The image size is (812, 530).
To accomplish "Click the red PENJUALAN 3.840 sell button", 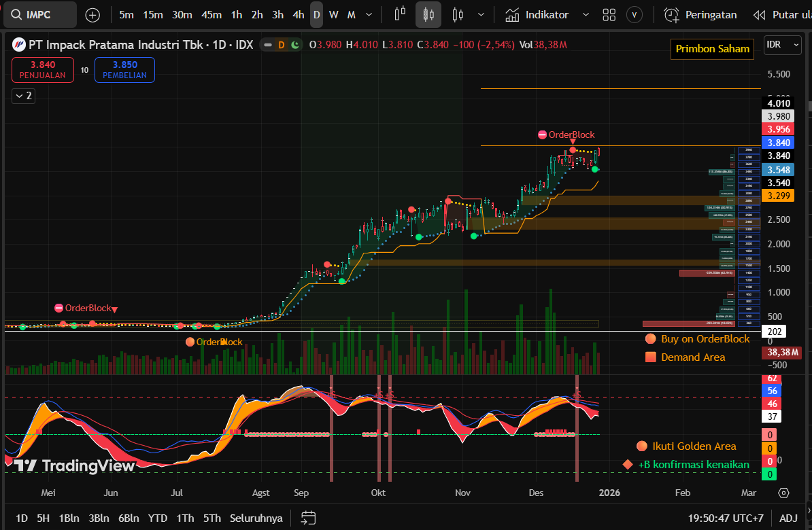I will pos(42,69).
